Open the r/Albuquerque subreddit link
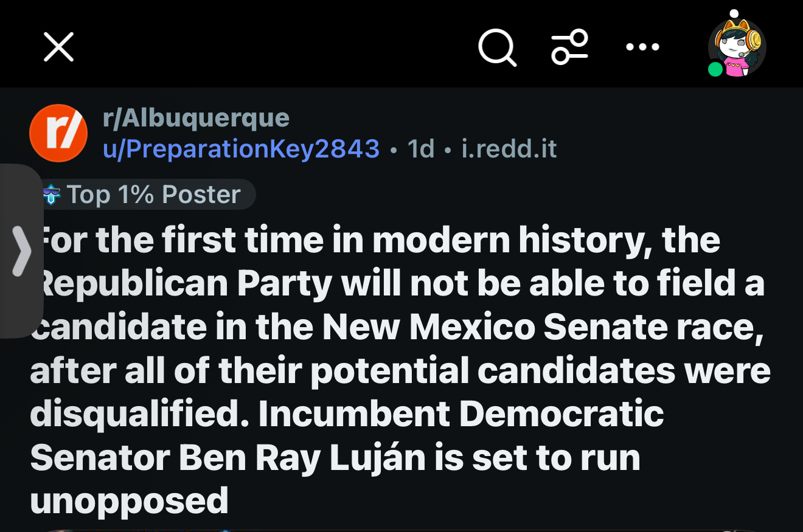 coord(196,118)
